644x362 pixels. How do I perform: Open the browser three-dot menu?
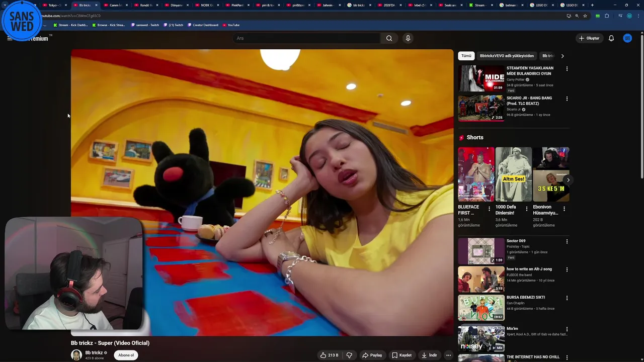point(638,16)
